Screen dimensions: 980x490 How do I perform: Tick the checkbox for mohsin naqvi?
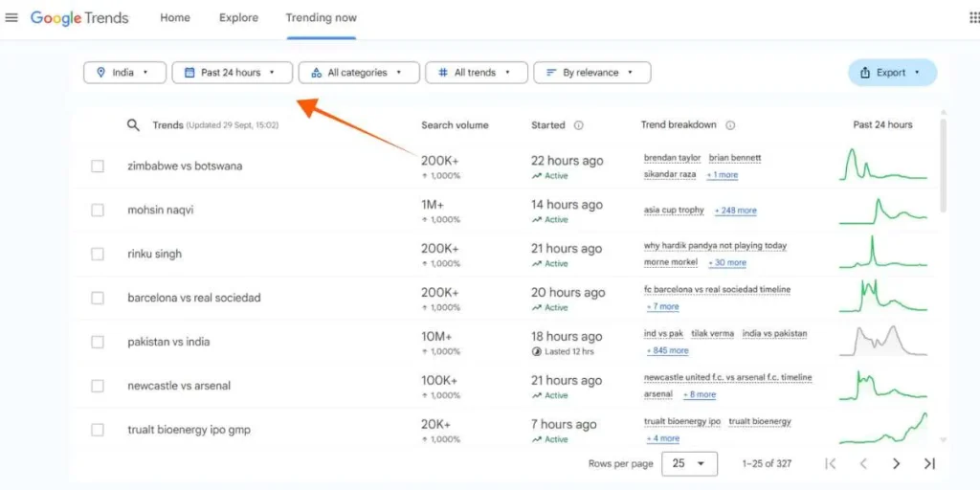tap(98, 211)
